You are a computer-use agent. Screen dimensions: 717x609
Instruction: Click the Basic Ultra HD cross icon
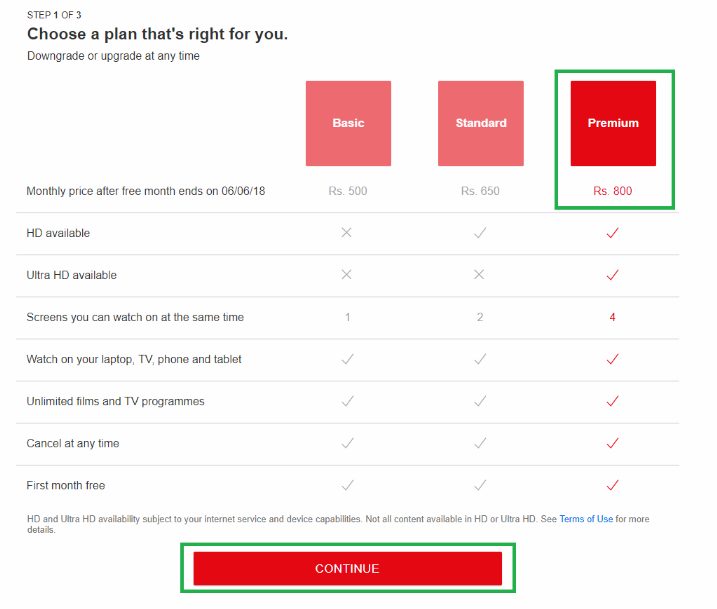(347, 274)
